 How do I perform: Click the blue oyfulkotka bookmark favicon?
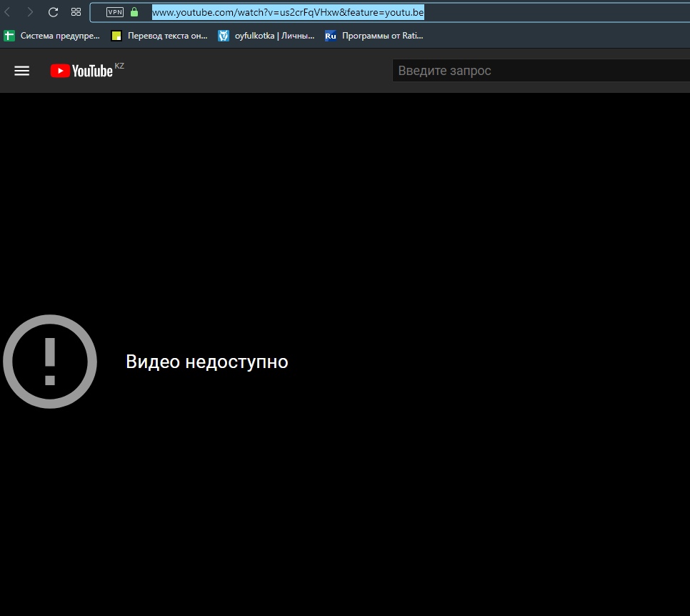pyautogui.click(x=224, y=35)
